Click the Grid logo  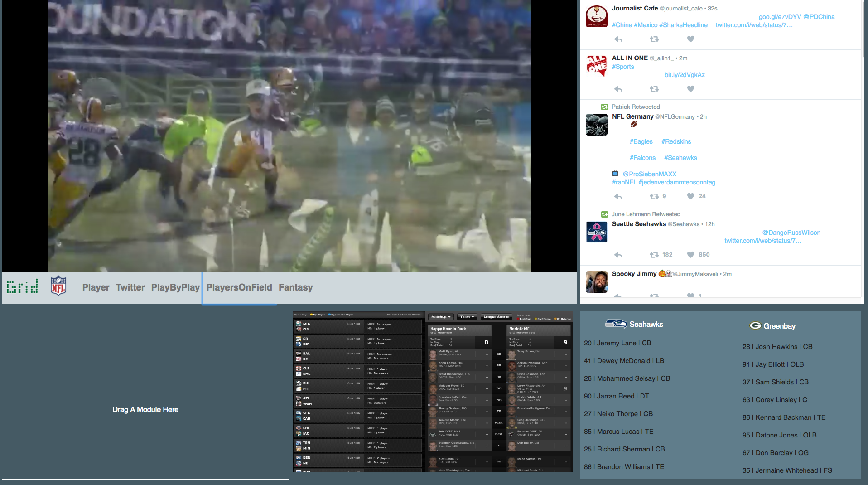click(22, 287)
